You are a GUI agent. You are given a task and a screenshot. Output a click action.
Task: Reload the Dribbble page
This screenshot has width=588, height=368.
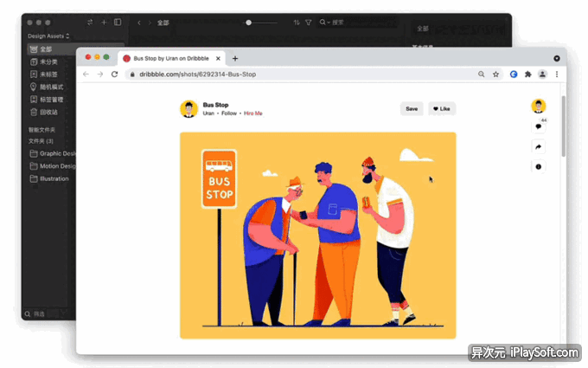[115, 74]
